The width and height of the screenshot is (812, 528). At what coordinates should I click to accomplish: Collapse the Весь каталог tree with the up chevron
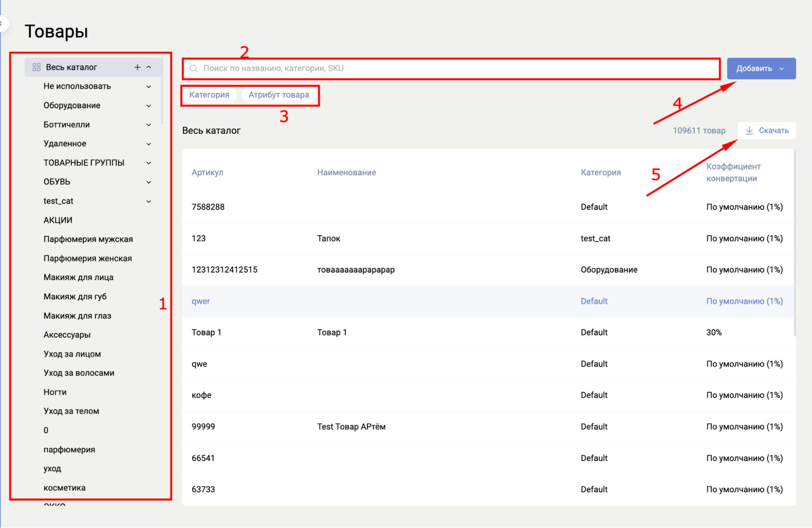click(149, 67)
